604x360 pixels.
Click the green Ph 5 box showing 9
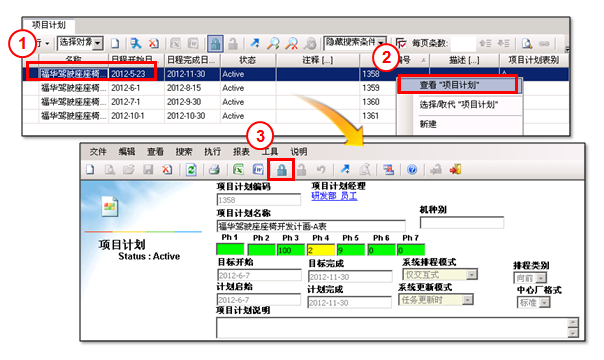pos(351,250)
